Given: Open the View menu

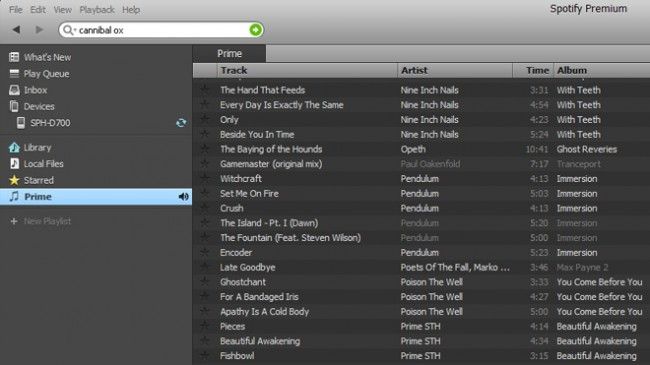Looking at the screenshot, I should tap(63, 10).
